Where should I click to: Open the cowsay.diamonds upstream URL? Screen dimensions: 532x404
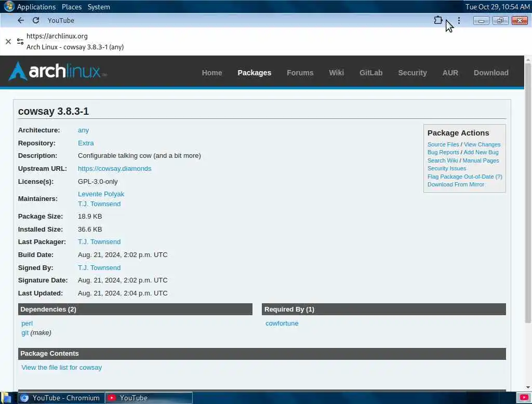[x=115, y=169]
